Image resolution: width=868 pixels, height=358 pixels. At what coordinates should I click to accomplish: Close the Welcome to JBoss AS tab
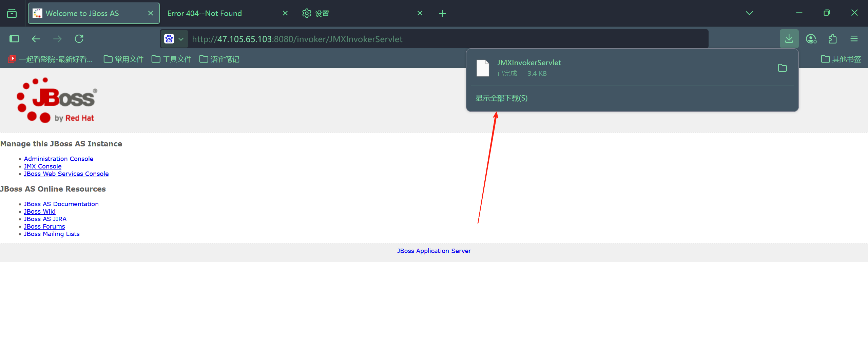pyautogui.click(x=151, y=13)
